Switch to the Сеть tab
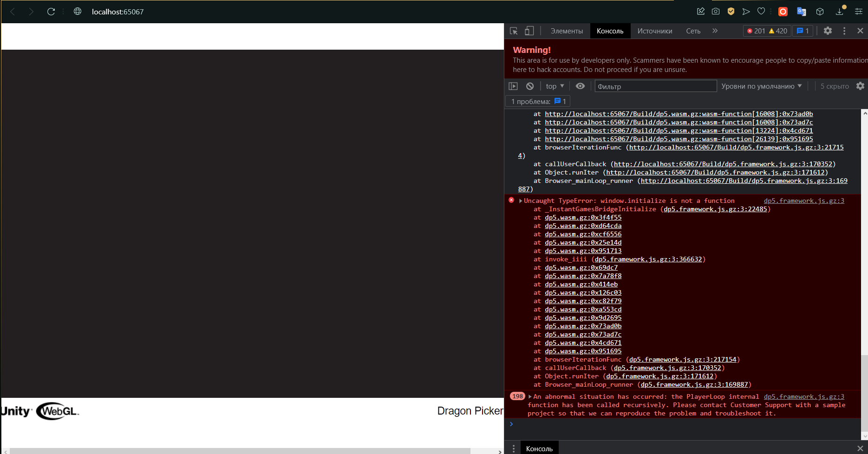The height and width of the screenshot is (454, 868). [693, 31]
